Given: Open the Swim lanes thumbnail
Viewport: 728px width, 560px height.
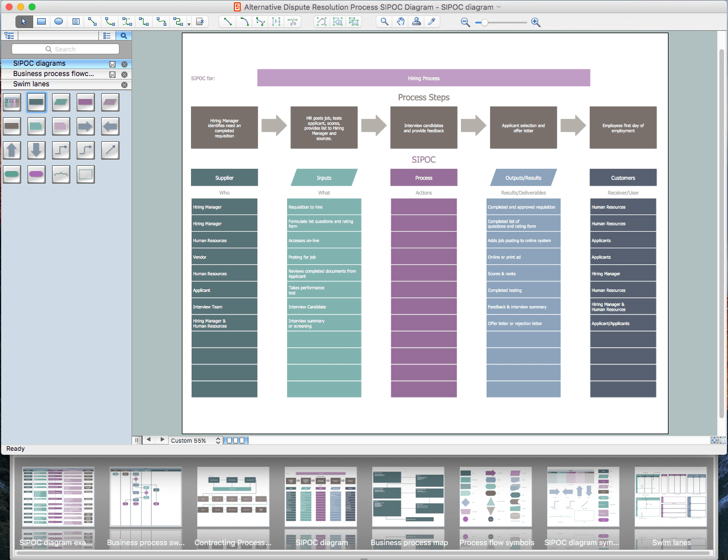Looking at the screenshot, I should (x=671, y=497).
